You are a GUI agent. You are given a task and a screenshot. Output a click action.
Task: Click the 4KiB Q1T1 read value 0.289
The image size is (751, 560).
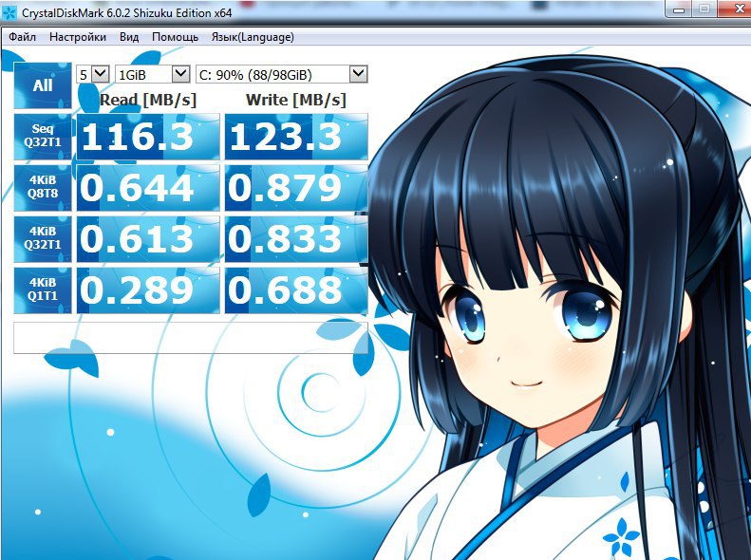click(x=148, y=290)
